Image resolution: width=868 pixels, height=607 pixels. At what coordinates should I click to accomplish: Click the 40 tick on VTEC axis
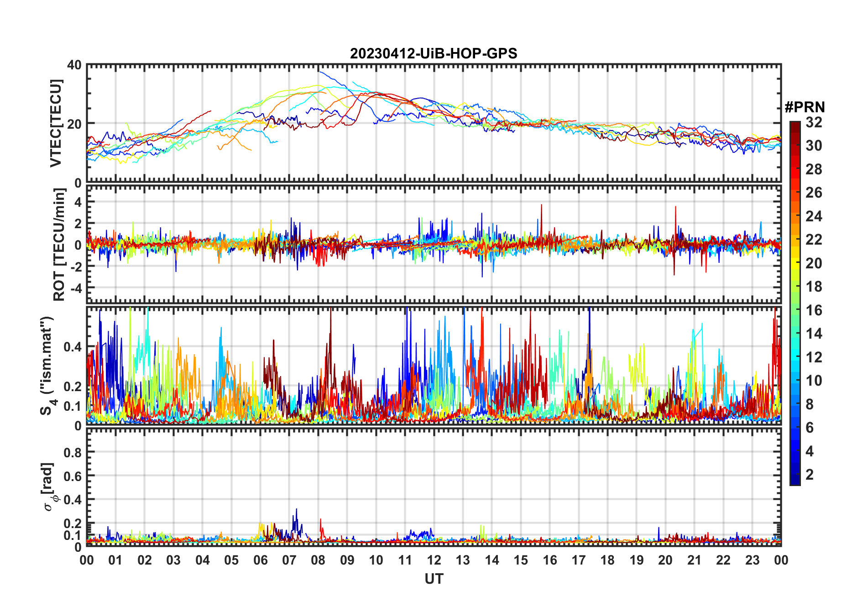point(74,65)
